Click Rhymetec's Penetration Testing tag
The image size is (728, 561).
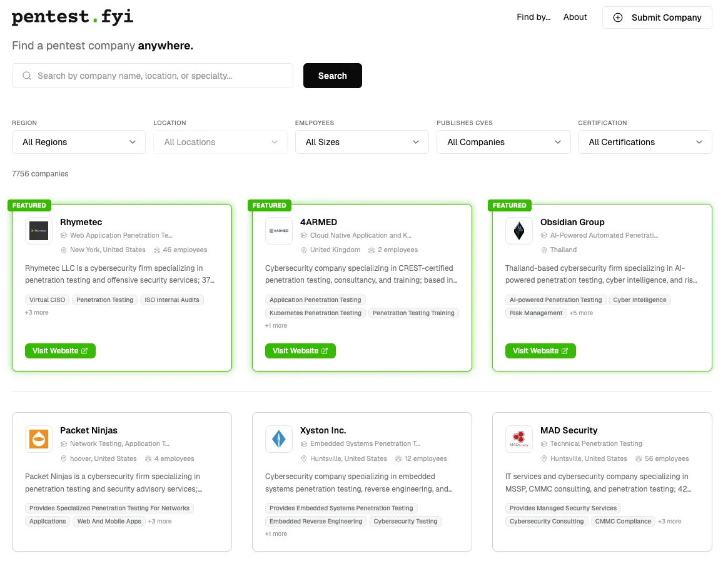tap(105, 300)
